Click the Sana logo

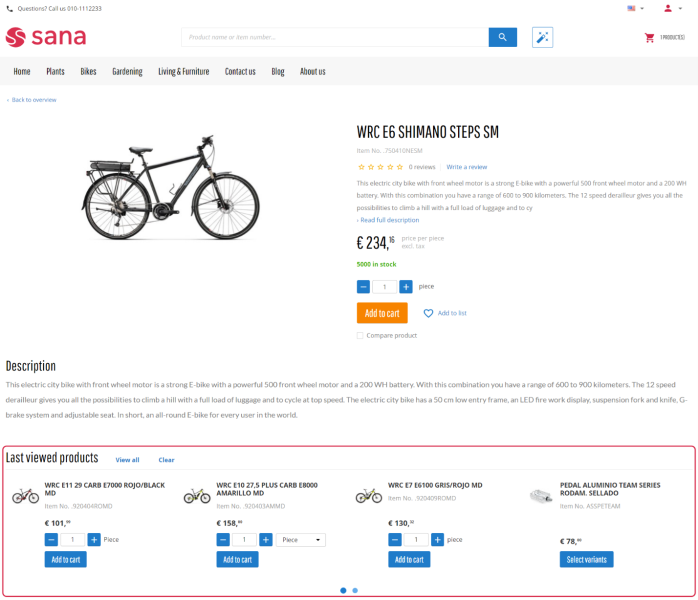pyautogui.click(x=46, y=38)
